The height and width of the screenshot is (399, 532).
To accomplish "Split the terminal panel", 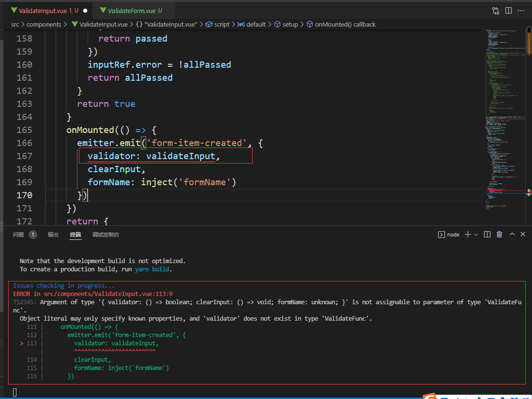I will [x=487, y=234].
